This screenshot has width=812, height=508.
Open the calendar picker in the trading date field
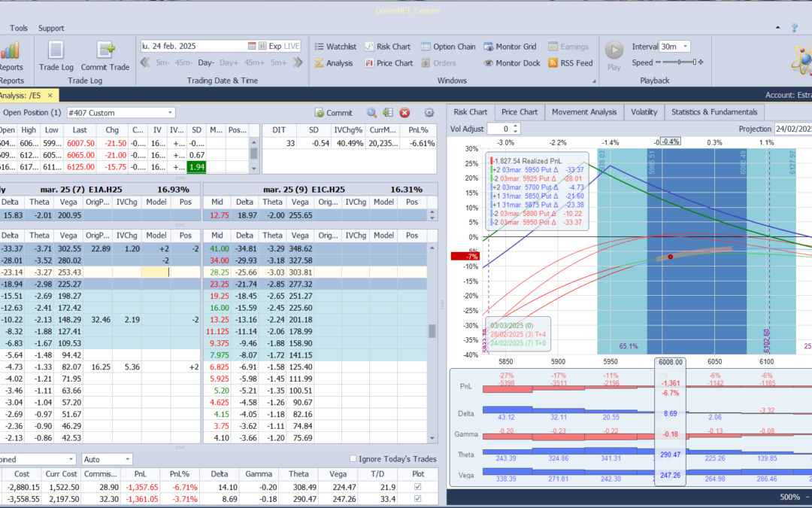pos(252,46)
